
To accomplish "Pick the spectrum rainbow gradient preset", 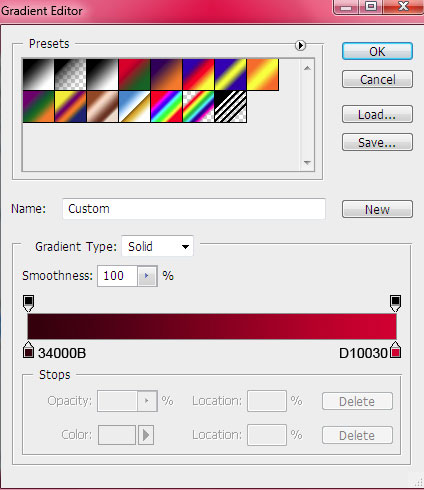I will tap(166, 106).
